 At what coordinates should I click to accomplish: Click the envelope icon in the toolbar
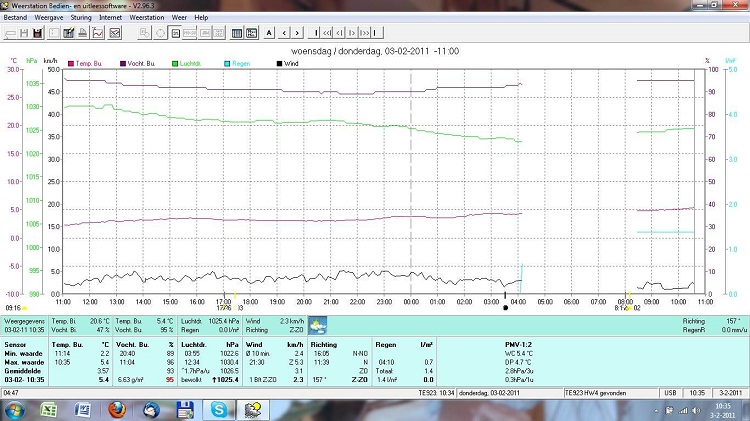[115, 32]
